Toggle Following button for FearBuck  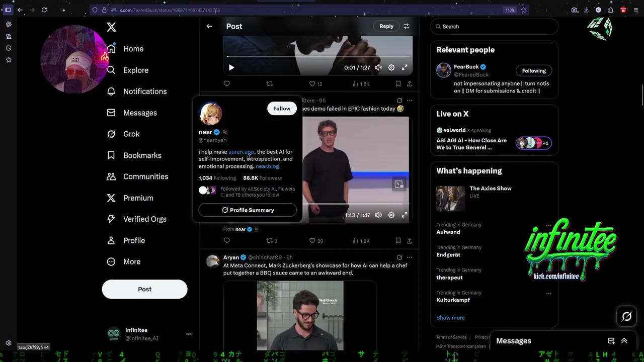click(x=534, y=71)
